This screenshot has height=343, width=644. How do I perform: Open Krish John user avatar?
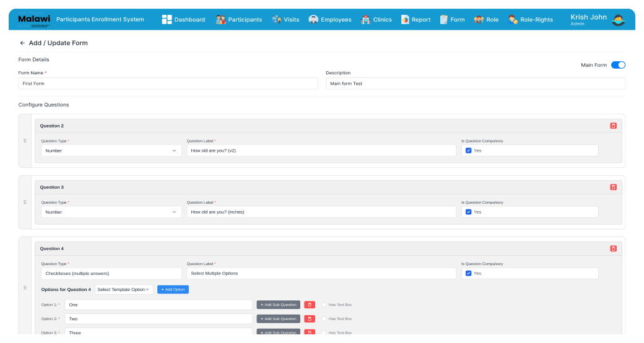[x=618, y=20]
